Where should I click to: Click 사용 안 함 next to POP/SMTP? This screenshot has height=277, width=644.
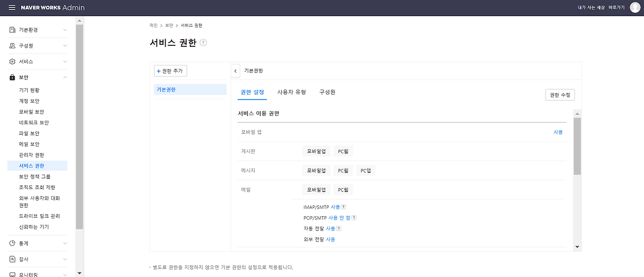[x=340, y=218]
